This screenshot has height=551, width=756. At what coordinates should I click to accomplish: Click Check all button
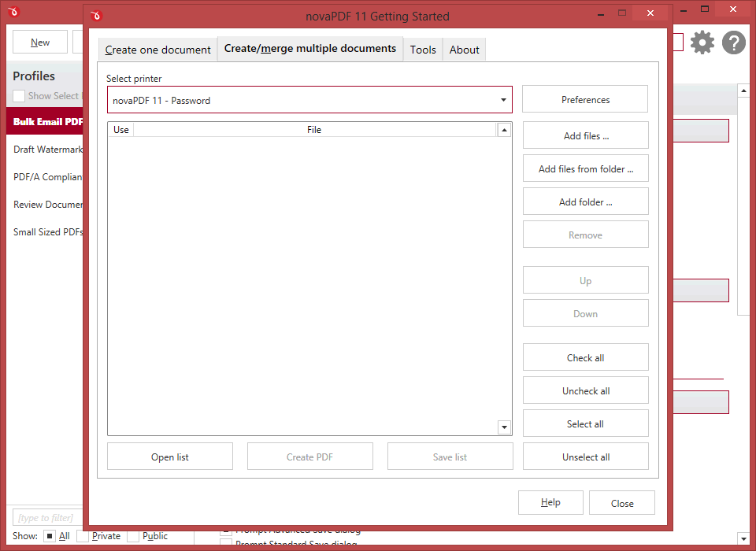585,357
